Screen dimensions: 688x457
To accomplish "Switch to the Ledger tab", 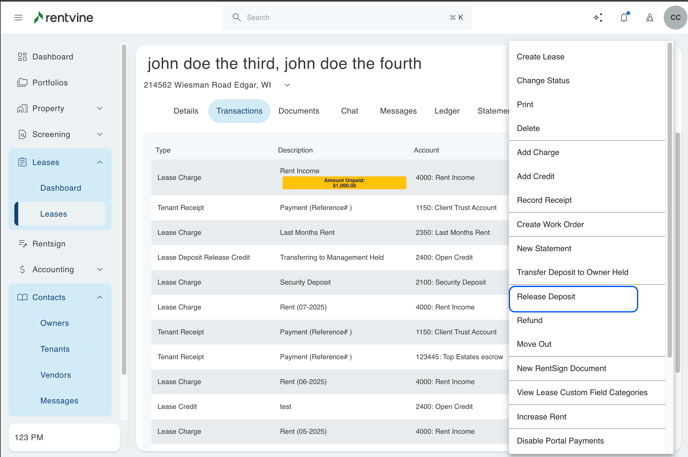I will pyautogui.click(x=447, y=111).
